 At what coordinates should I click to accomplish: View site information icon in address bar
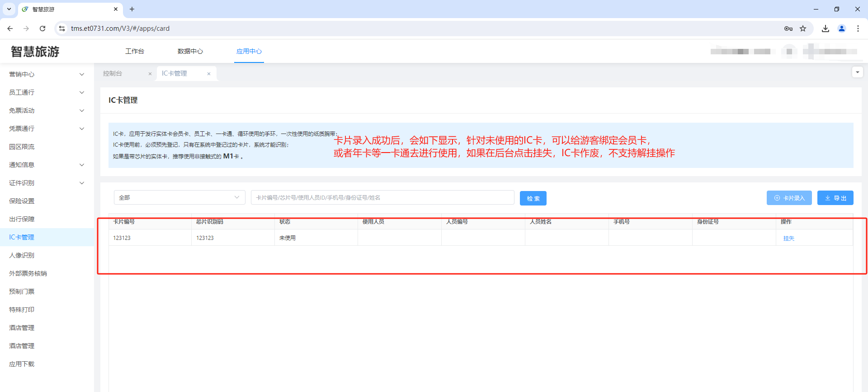[62, 29]
